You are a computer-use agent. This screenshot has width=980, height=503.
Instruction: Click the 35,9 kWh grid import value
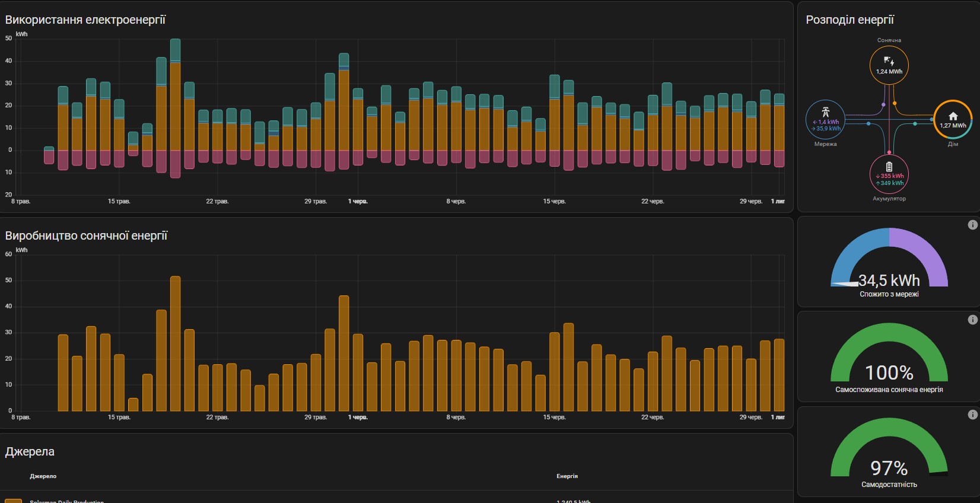[826, 129]
